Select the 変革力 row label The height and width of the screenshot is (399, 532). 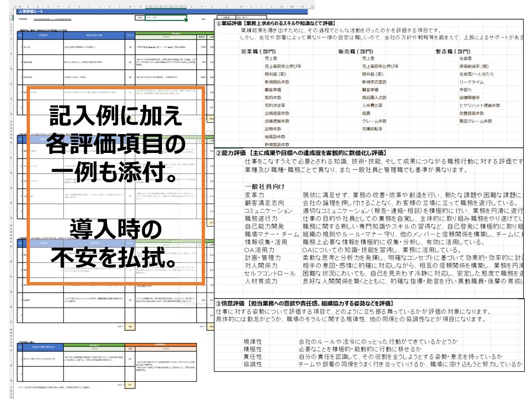[254, 195]
